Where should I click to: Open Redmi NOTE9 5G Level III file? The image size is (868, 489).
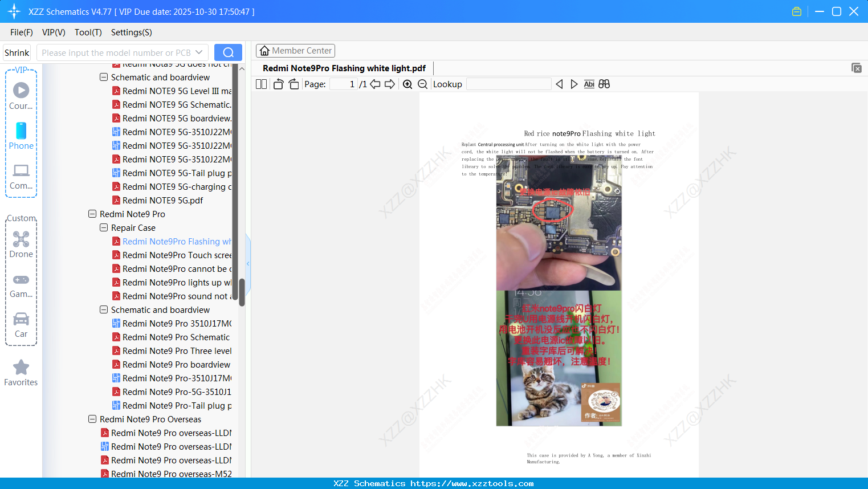(x=172, y=91)
